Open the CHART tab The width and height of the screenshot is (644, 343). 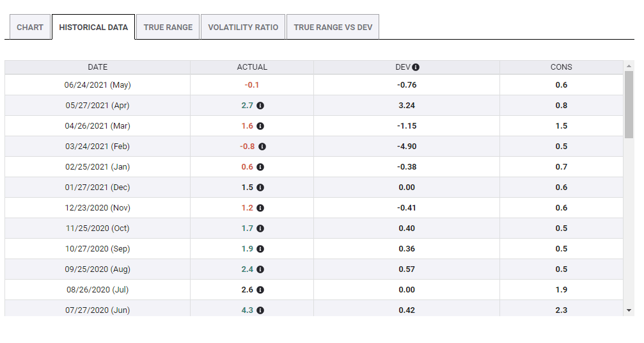[30, 28]
